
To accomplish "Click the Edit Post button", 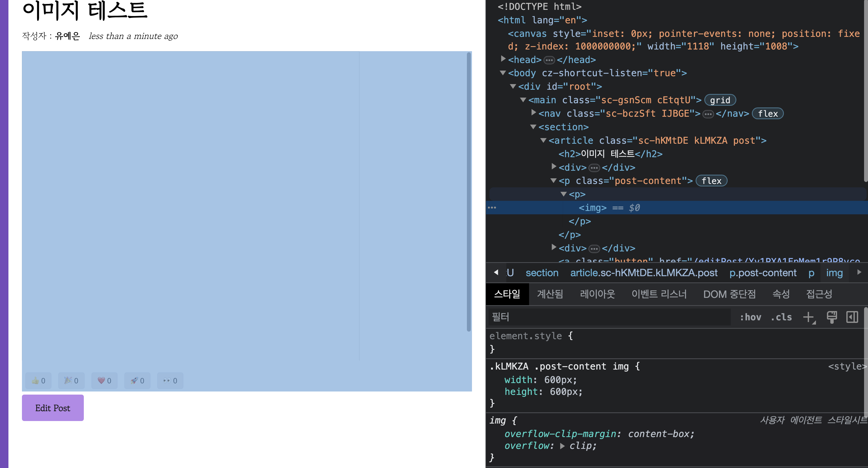I will point(53,408).
